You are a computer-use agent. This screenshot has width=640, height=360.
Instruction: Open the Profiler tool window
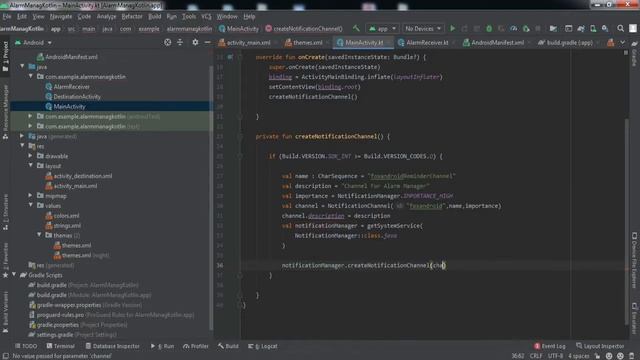tap(196, 346)
